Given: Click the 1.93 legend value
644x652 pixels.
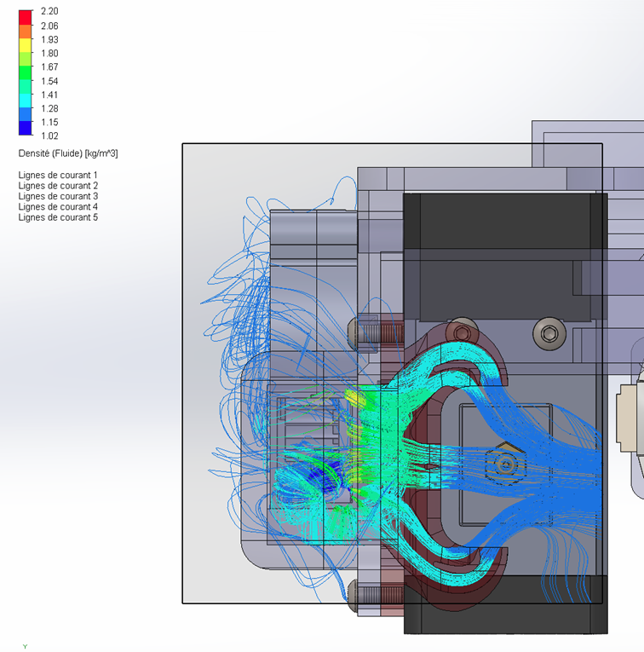Looking at the screenshot, I should click(49, 39).
